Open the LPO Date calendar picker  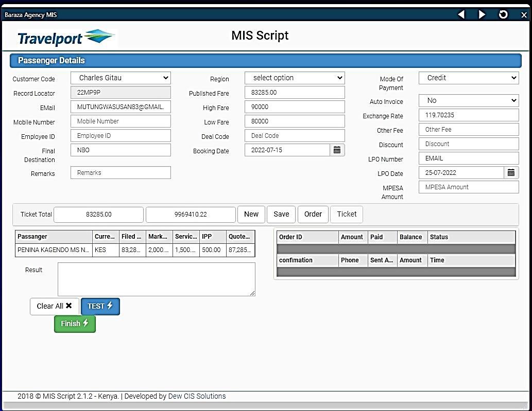(x=511, y=173)
